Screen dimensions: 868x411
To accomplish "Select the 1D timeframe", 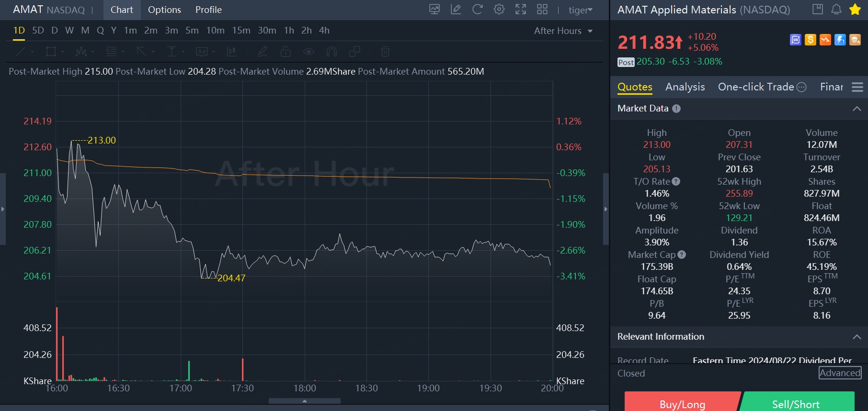I will (x=19, y=31).
